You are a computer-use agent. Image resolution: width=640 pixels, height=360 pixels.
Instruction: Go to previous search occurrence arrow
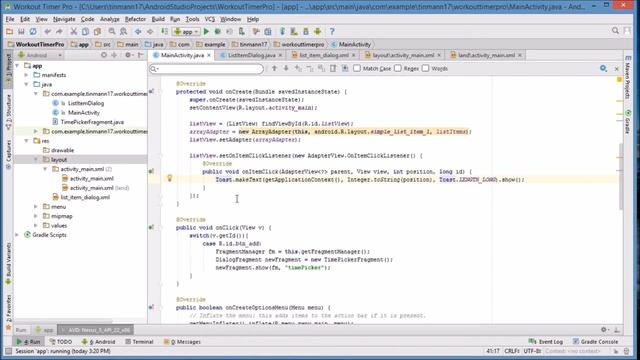click(274, 68)
